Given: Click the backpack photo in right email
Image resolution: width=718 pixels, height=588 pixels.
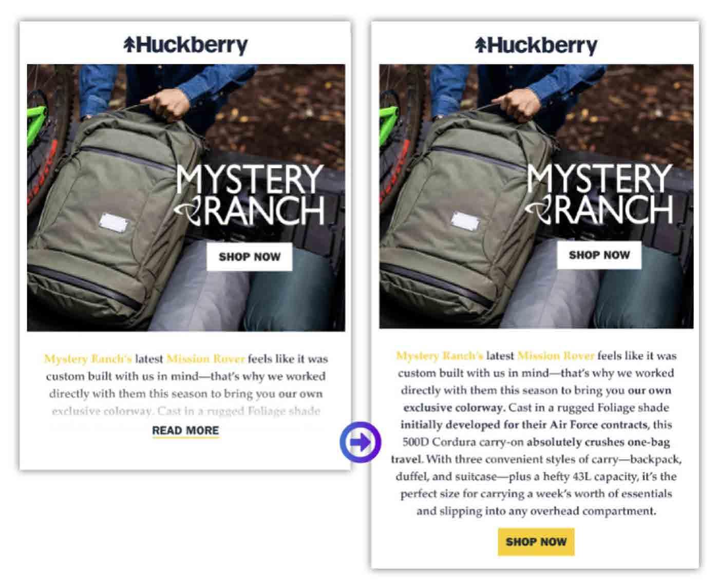Looking at the screenshot, I should click(x=536, y=196).
